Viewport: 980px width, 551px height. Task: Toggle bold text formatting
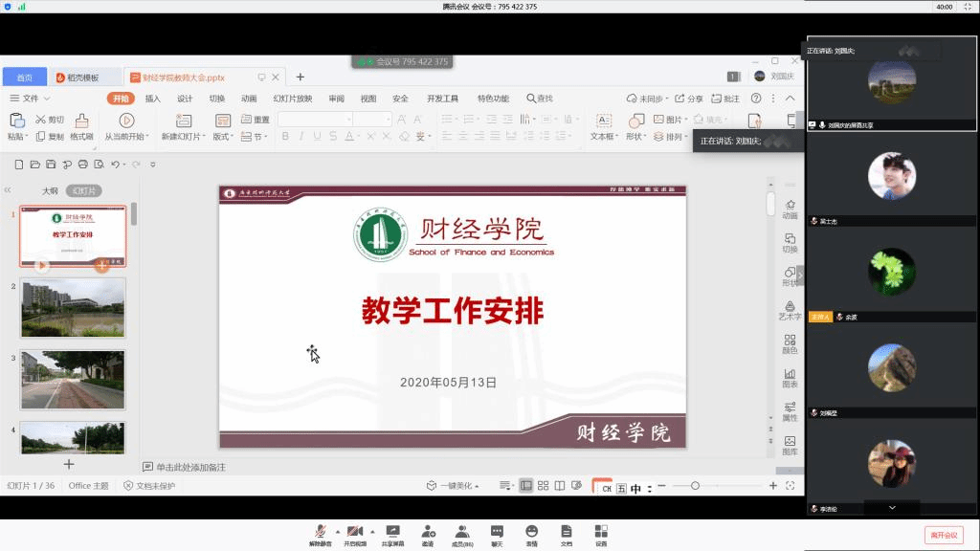tap(285, 137)
